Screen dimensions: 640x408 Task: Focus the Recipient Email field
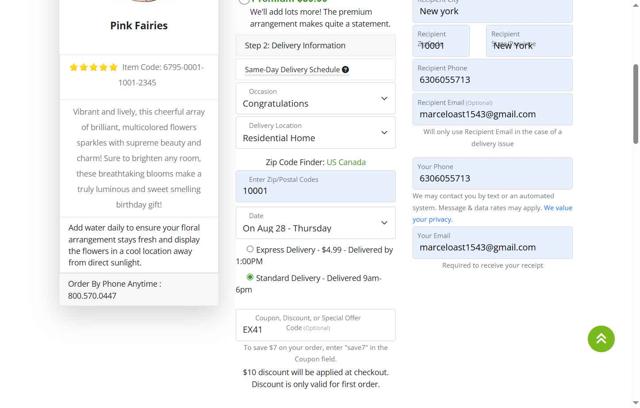click(x=492, y=109)
